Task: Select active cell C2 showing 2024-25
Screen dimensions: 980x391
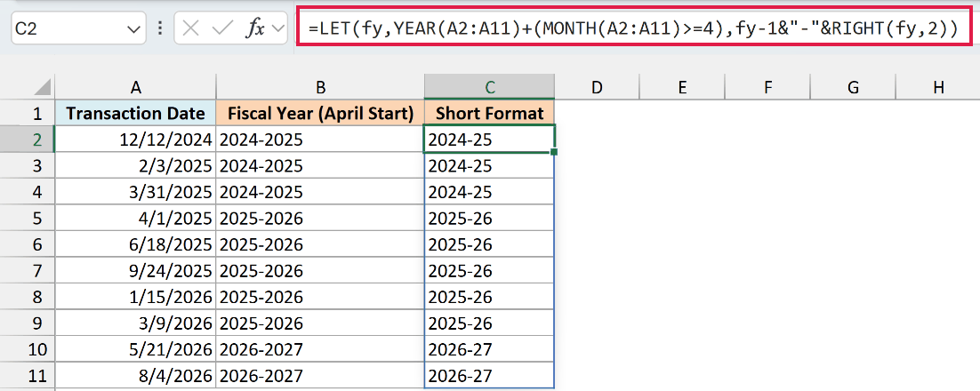Action: click(x=489, y=140)
